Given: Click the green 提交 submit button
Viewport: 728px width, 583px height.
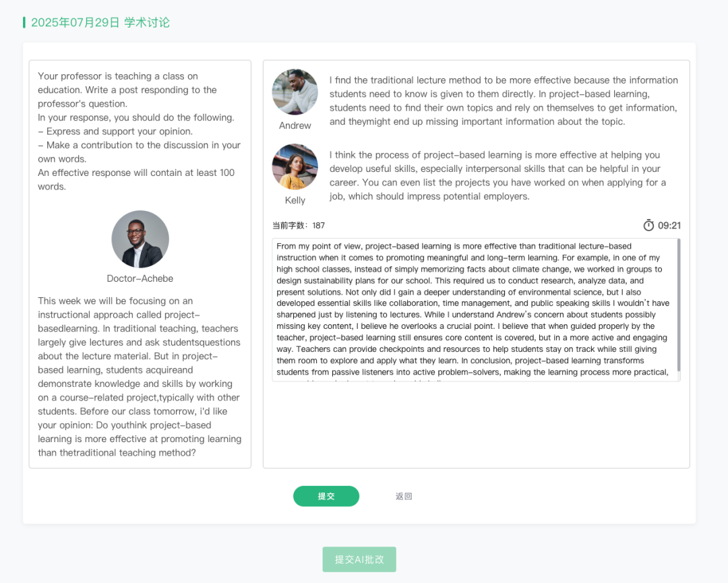Looking at the screenshot, I should click(x=326, y=496).
